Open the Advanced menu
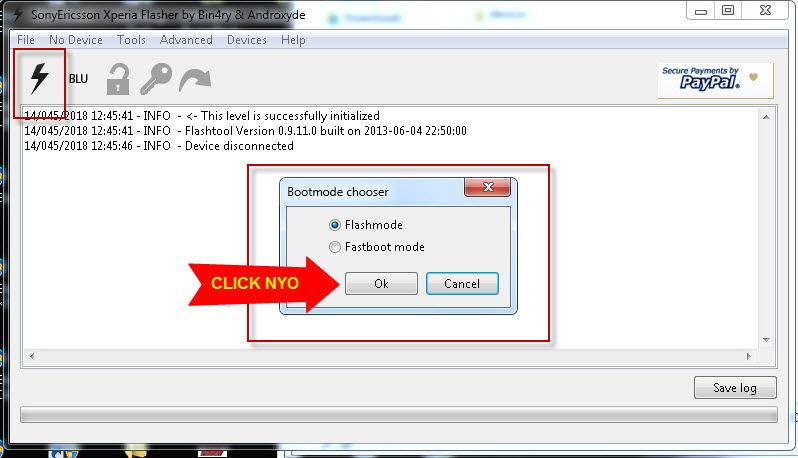This screenshot has height=458, width=798. [x=186, y=40]
